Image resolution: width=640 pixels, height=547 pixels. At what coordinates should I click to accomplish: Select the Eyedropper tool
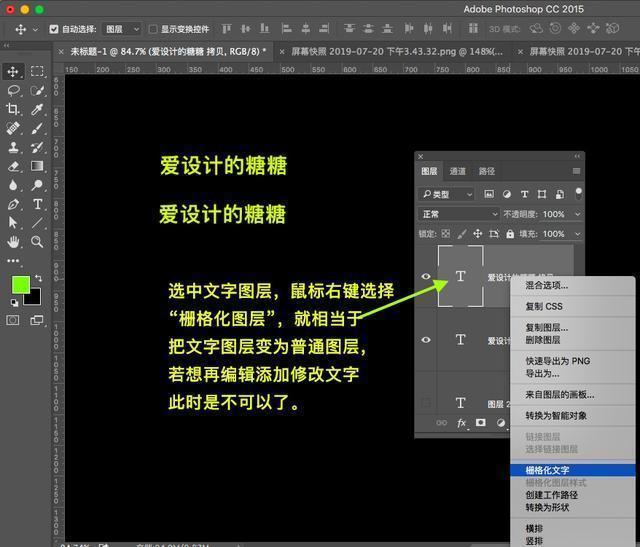point(37,109)
